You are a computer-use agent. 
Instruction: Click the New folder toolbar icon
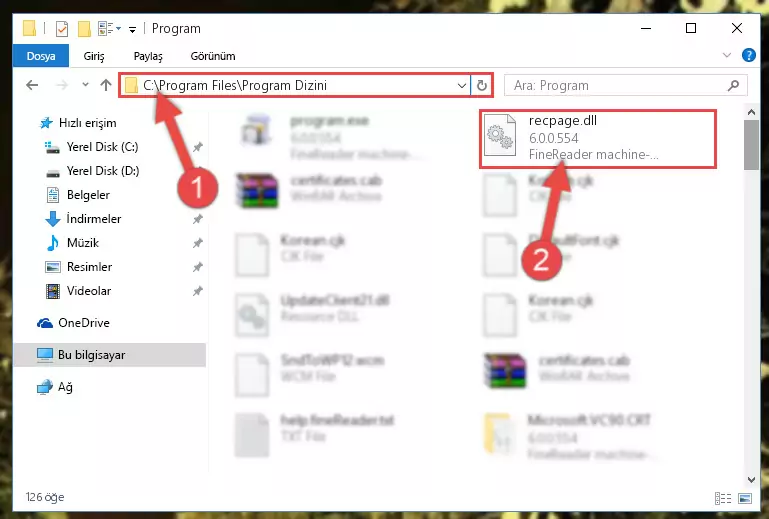(x=84, y=29)
